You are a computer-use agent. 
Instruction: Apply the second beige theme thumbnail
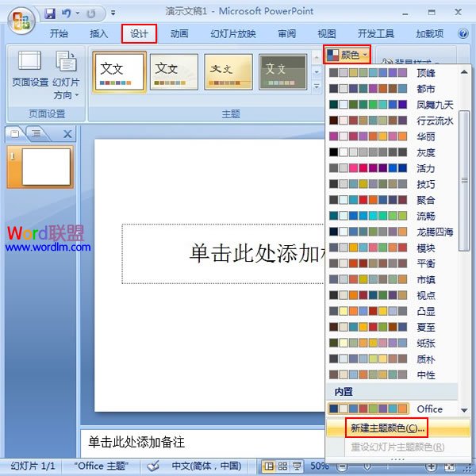coord(174,72)
